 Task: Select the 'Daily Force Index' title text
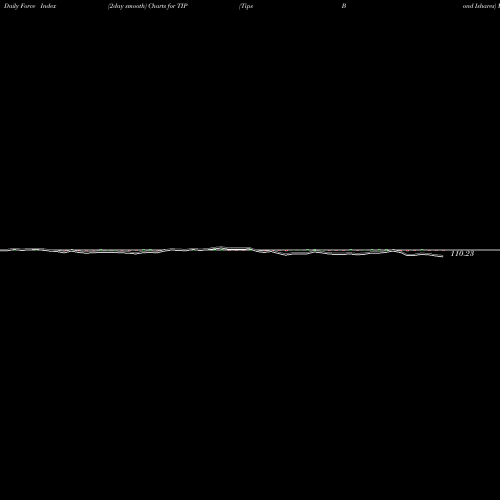30,6
